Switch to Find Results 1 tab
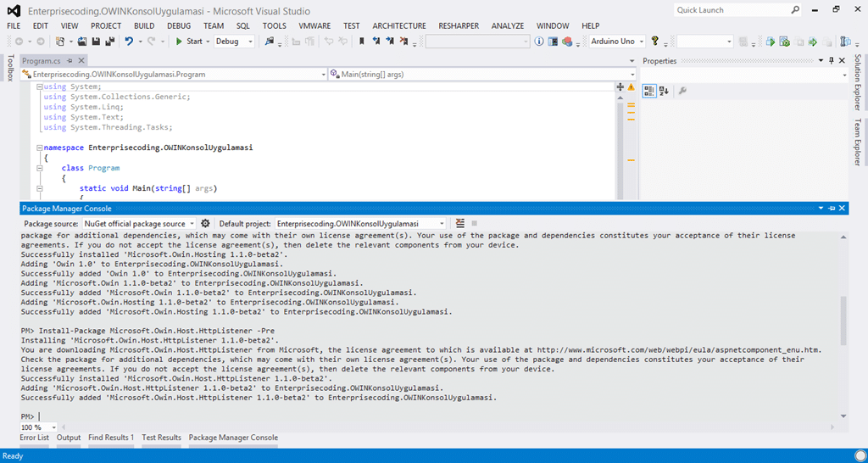 coord(111,438)
